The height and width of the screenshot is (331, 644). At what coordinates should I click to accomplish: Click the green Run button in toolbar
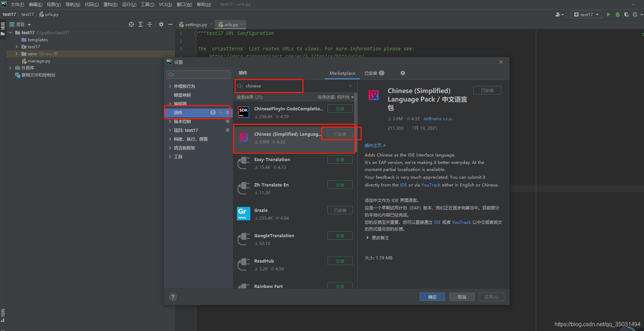tap(608, 14)
